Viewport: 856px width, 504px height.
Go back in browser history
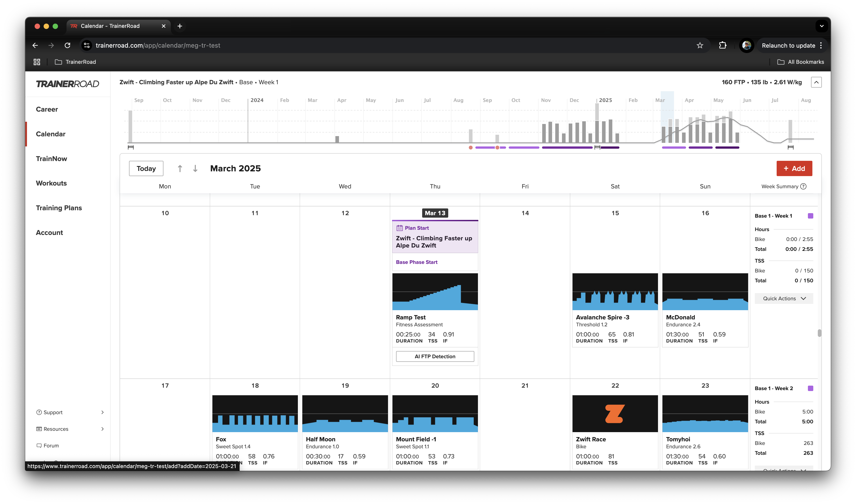[35, 46]
